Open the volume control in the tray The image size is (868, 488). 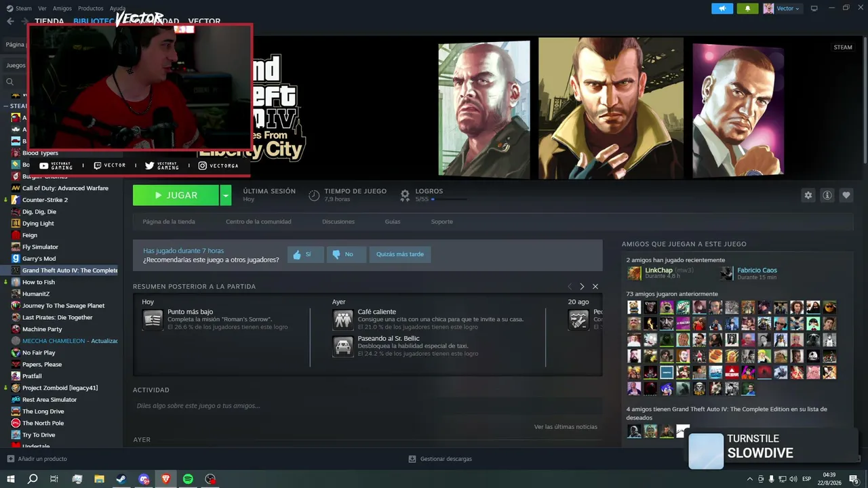tap(792, 479)
